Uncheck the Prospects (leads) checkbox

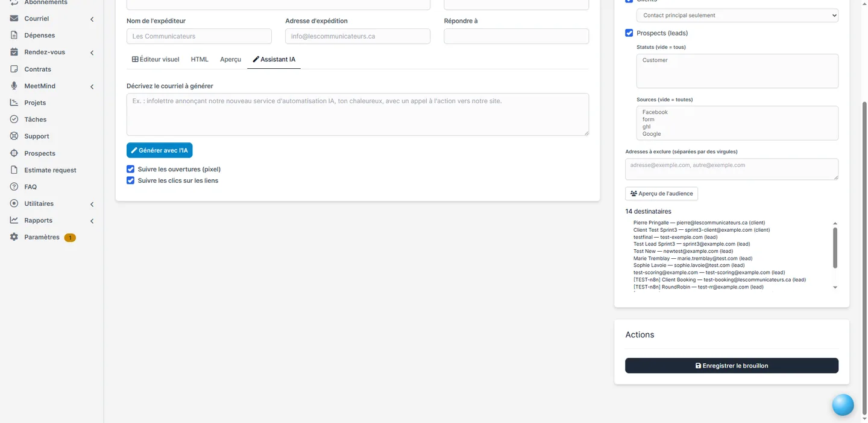coord(629,33)
